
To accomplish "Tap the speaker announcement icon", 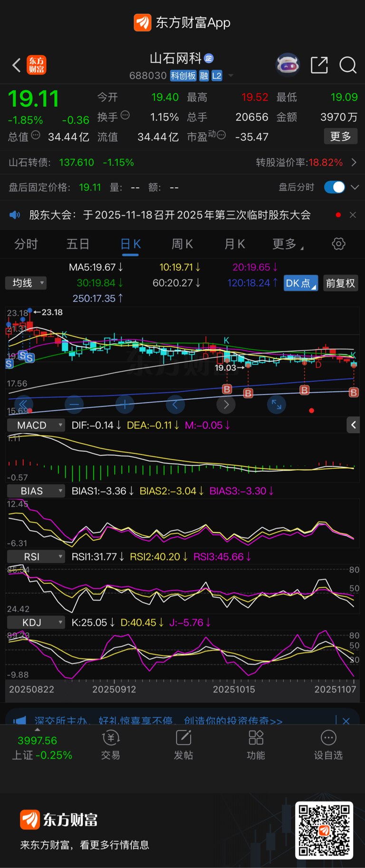I will coord(15,215).
